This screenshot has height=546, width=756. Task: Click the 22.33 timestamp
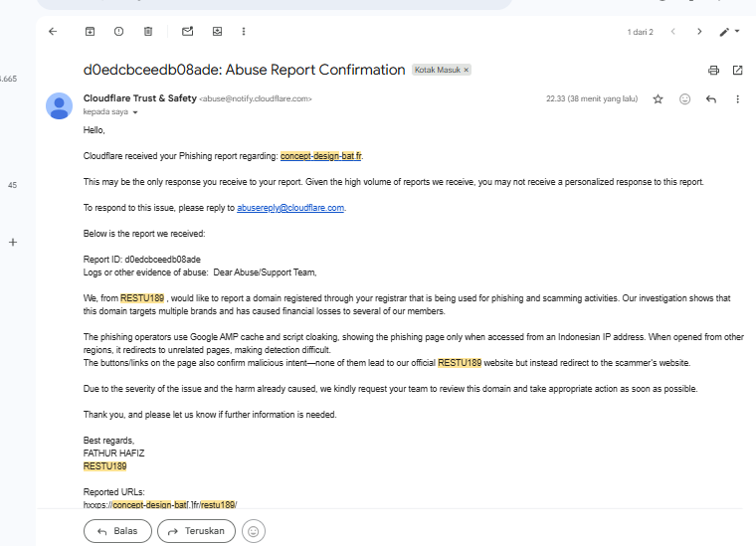(592, 98)
